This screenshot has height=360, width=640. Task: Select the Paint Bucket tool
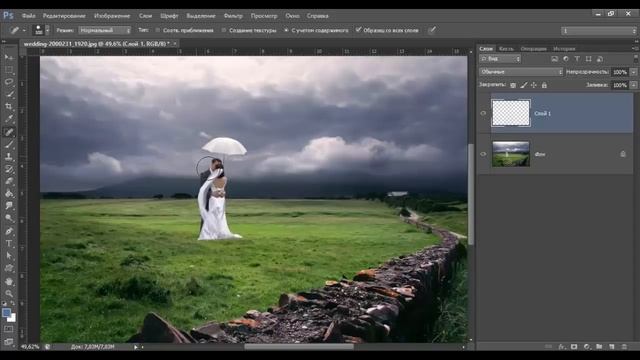point(9,194)
